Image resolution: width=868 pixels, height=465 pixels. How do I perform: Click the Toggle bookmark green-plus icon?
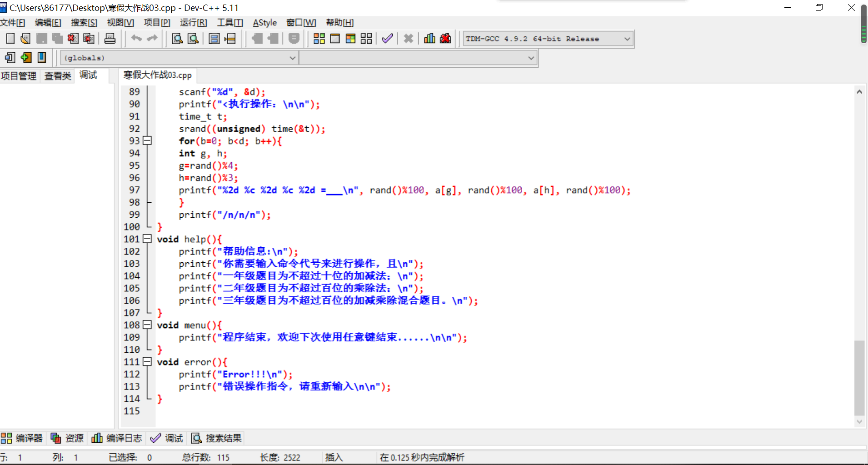tap(26, 57)
